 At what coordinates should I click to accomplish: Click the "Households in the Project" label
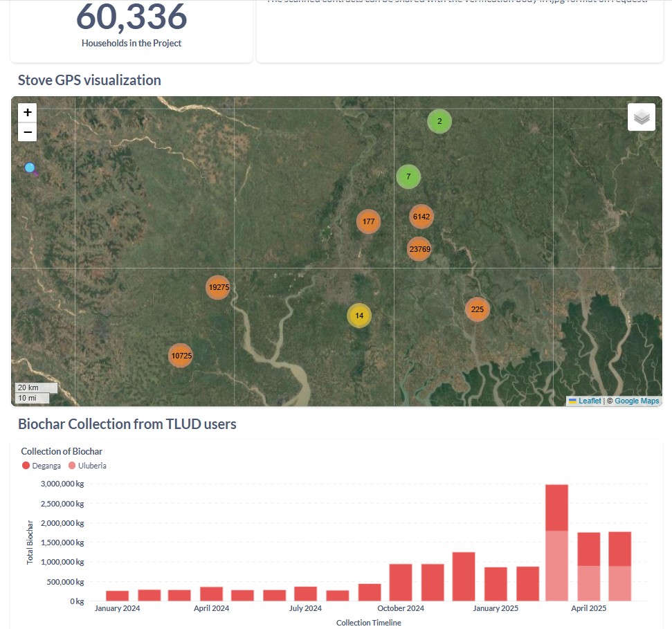(x=131, y=44)
